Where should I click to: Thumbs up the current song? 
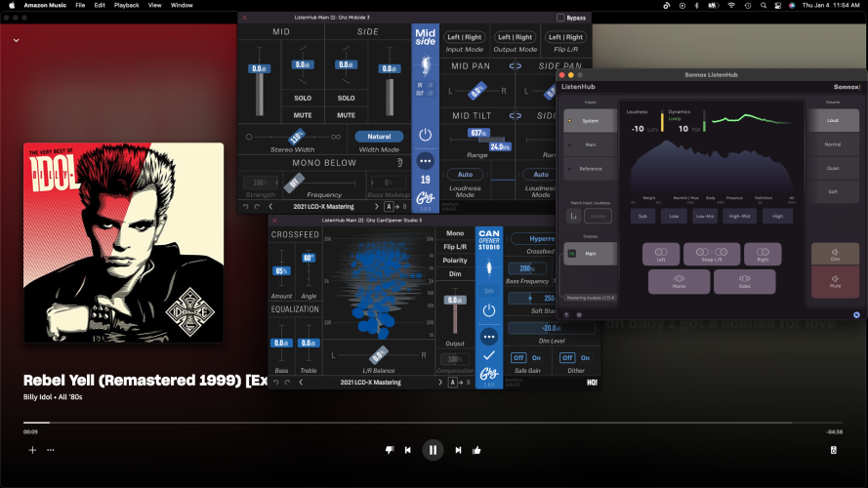pyautogui.click(x=476, y=450)
